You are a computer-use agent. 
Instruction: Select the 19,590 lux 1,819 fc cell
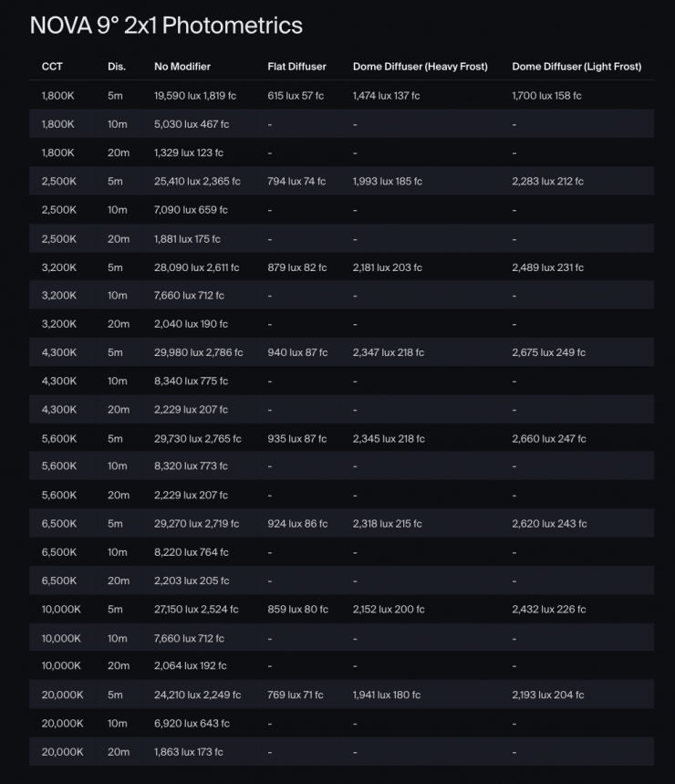[195, 96]
